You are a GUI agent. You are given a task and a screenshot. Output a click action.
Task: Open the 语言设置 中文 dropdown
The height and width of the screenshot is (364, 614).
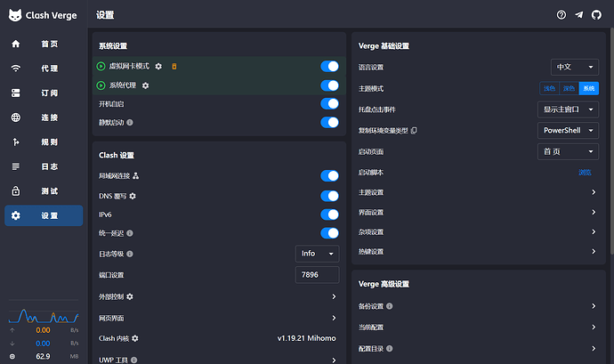(x=575, y=67)
